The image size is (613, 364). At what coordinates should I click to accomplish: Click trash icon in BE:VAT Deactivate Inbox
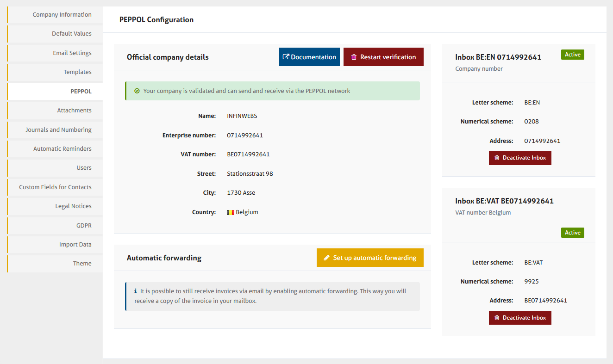497,318
